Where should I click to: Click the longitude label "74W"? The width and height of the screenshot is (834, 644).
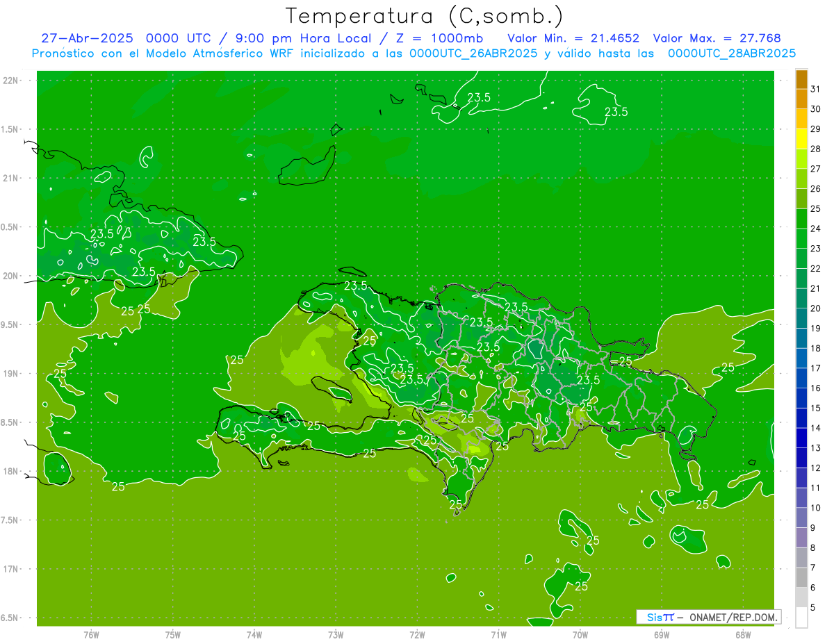[254, 635]
